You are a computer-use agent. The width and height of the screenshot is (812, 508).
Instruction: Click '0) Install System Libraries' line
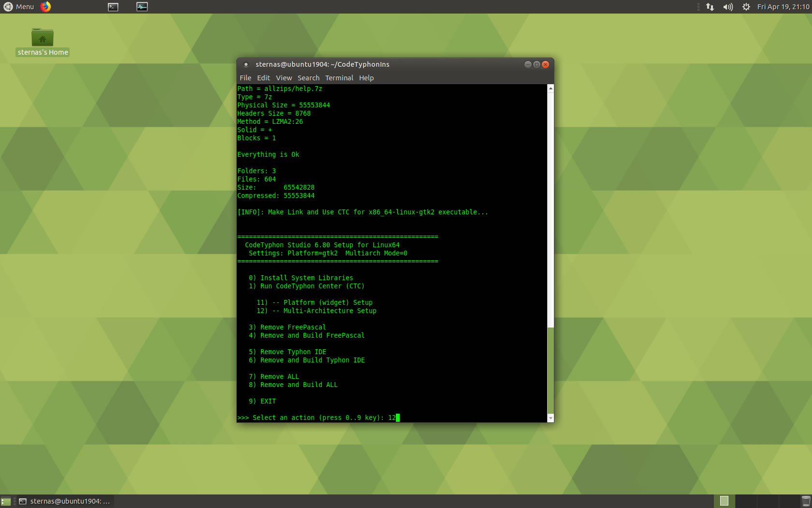click(301, 278)
